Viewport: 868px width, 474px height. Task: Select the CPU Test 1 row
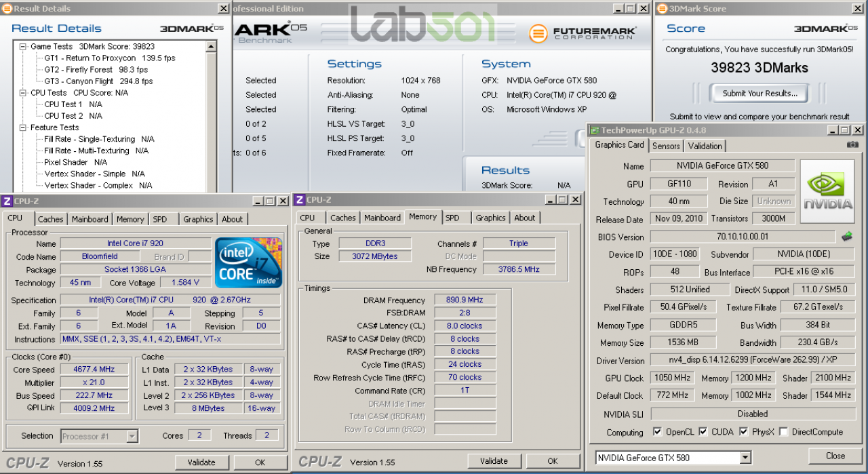click(73, 104)
